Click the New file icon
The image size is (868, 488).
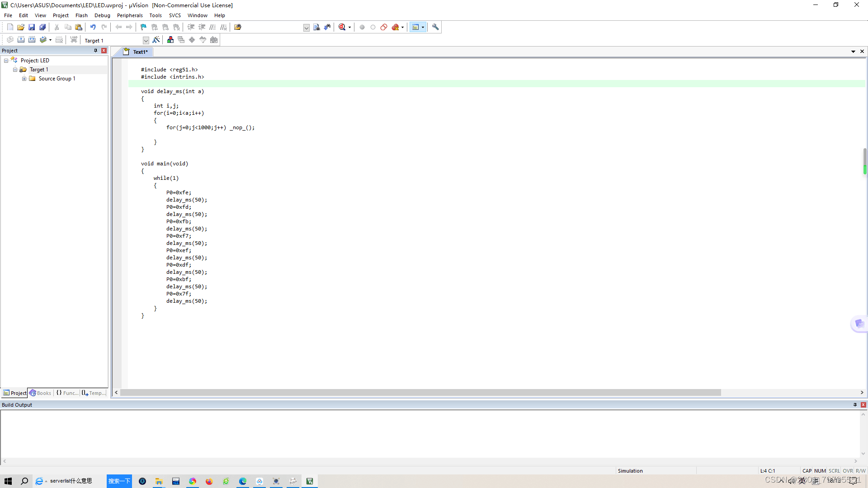click(10, 27)
